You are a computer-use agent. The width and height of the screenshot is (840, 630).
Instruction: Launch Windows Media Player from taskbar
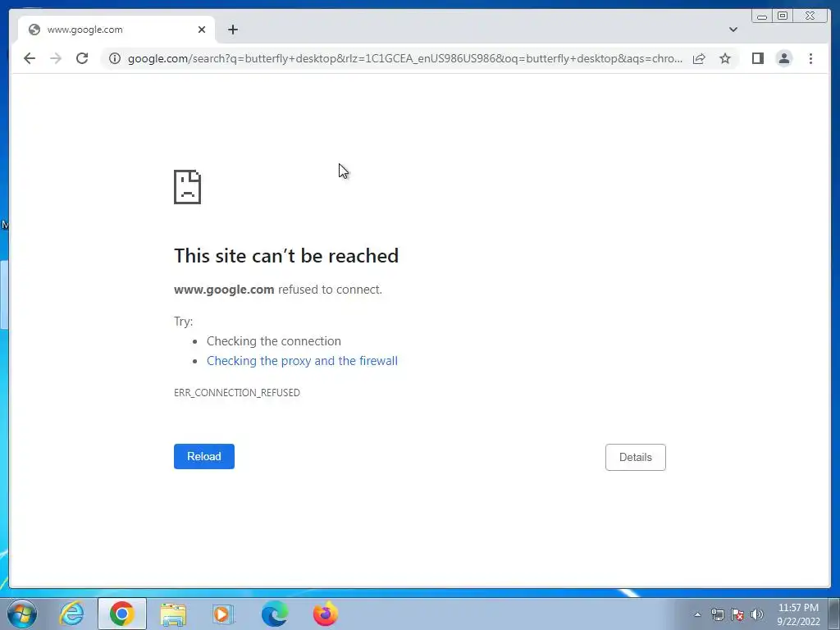(223, 614)
